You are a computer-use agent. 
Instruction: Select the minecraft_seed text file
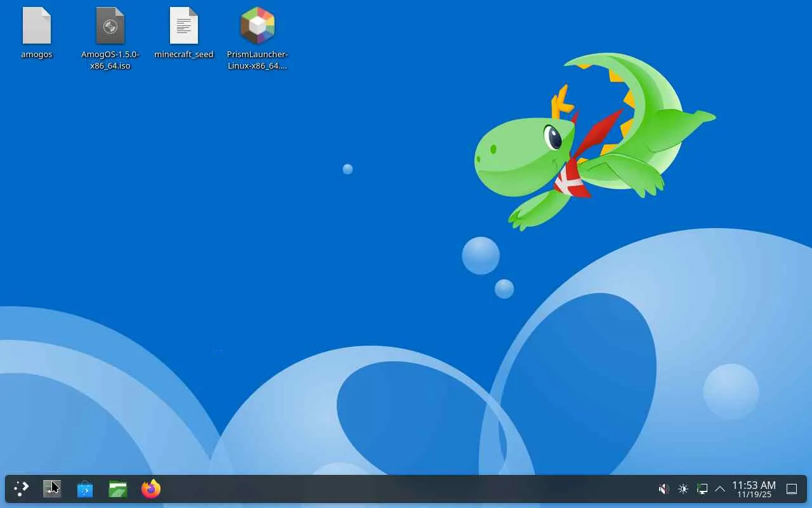(x=184, y=33)
